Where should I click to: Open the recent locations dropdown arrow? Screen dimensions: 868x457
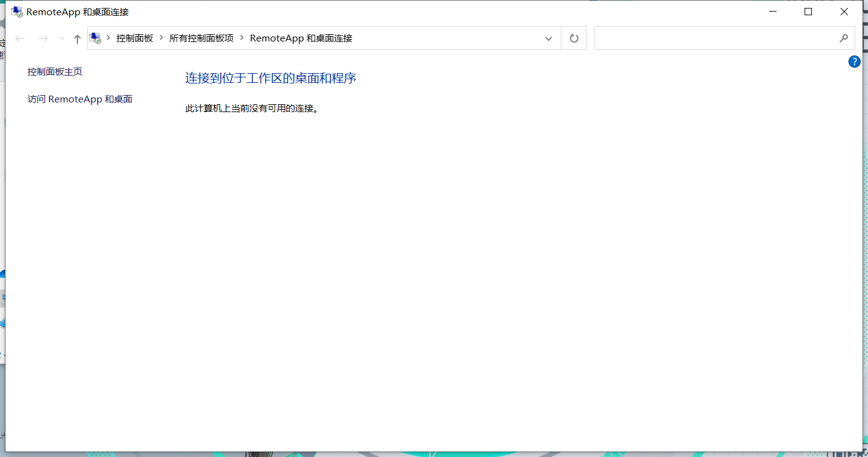click(x=62, y=38)
